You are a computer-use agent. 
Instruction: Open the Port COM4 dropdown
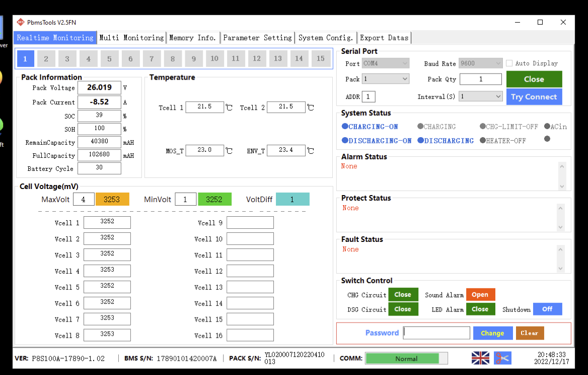(x=386, y=63)
